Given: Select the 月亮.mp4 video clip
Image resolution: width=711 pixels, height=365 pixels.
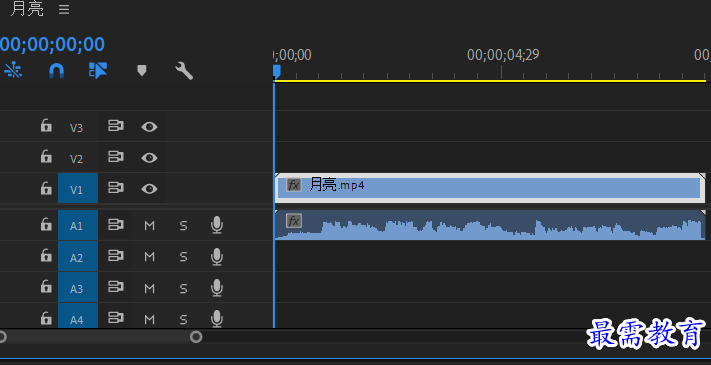Looking at the screenshot, I should point(490,188).
